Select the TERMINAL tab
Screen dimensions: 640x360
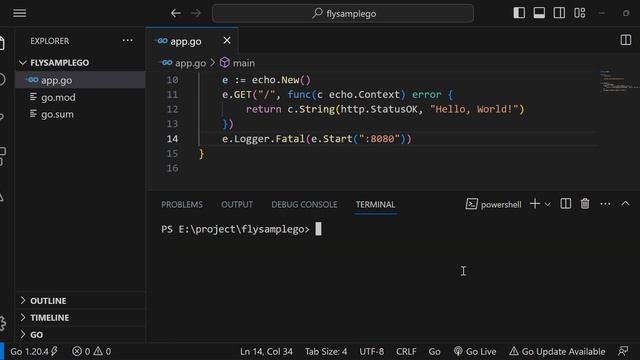[x=375, y=204]
